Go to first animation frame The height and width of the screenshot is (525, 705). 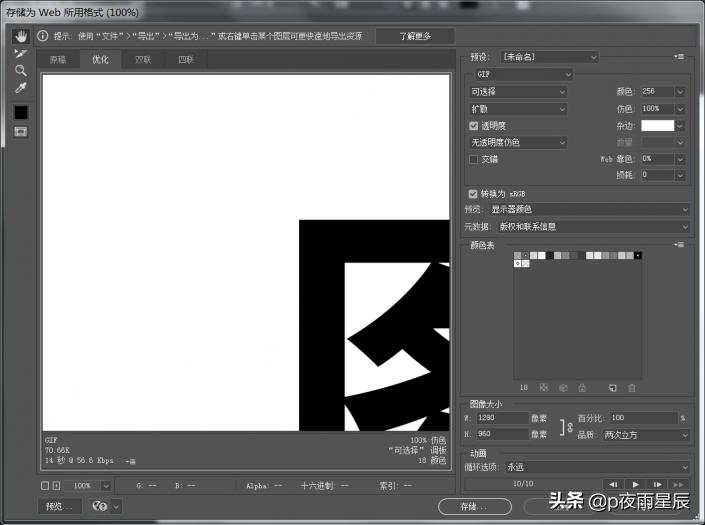click(613, 484)
